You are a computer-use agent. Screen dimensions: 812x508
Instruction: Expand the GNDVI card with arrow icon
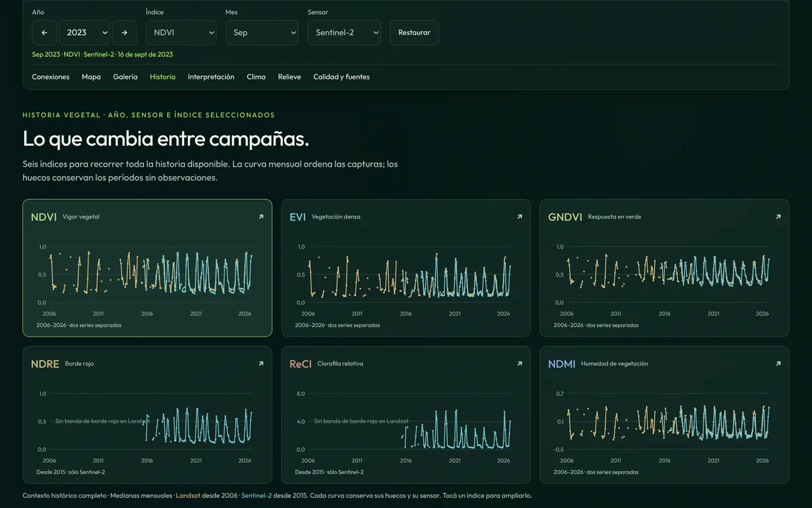click(778, 217)
